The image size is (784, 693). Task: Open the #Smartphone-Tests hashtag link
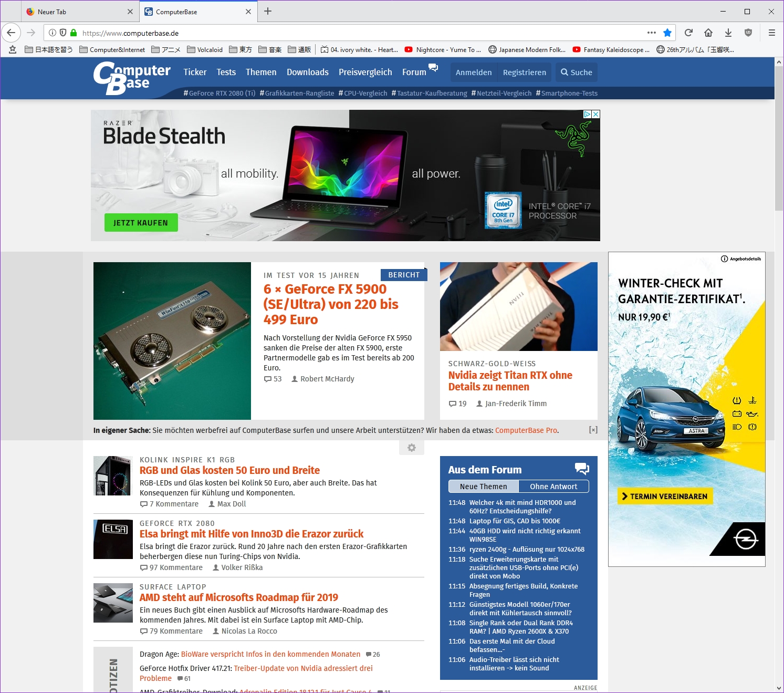click(x=567, y=93)
